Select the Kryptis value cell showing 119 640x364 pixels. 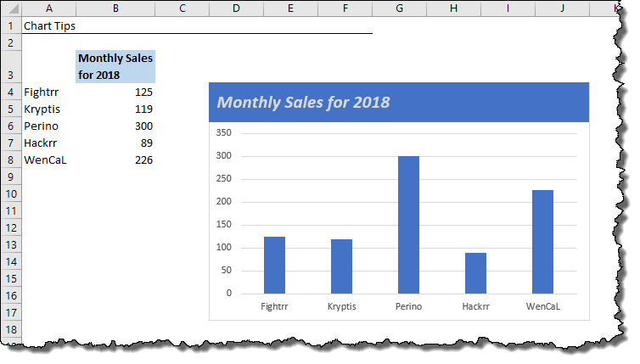tap(115, 109)
